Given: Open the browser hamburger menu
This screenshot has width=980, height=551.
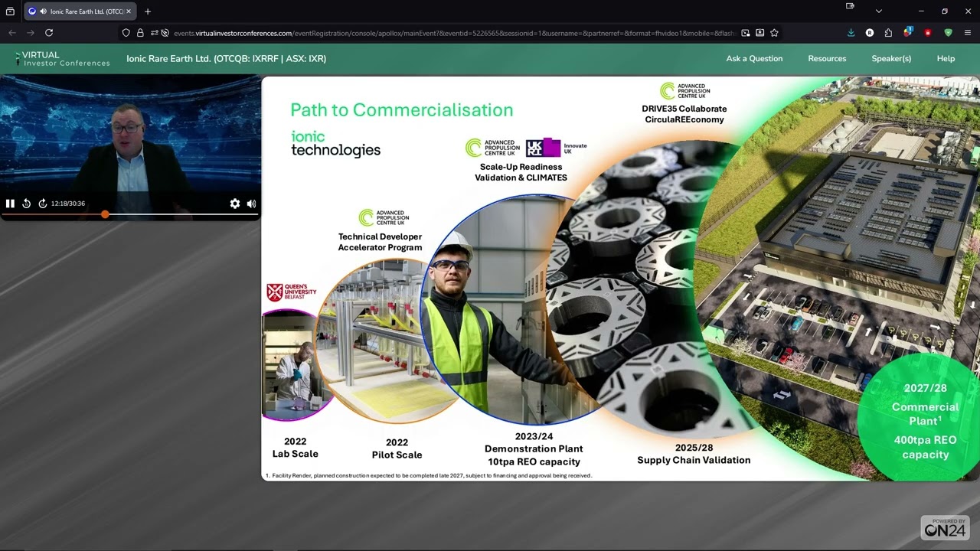Looking at the screenshot, I should click(968, 33).
